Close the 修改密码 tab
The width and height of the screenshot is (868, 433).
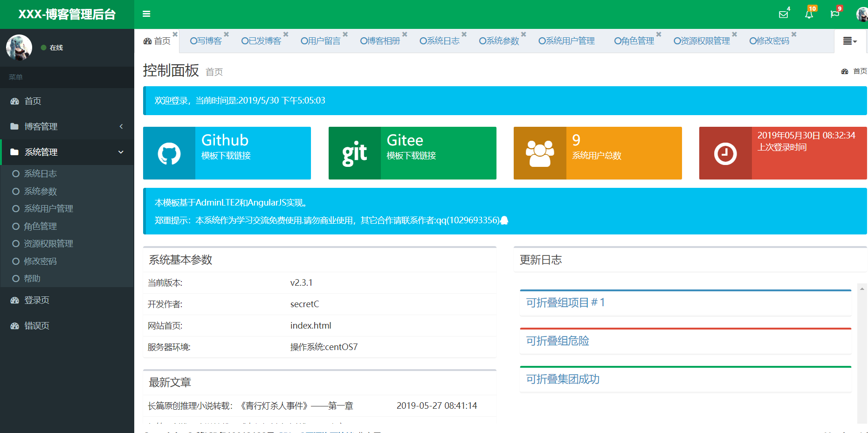tap(794, 34)
